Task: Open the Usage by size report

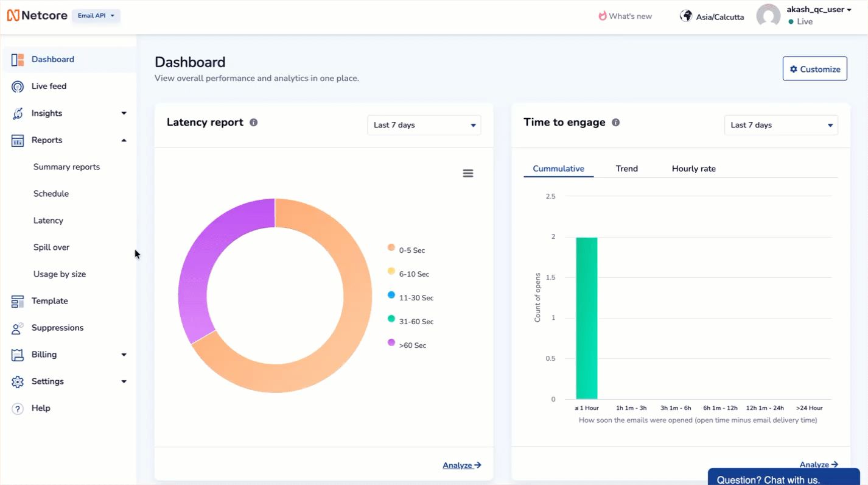Action: (x=60, y=274)
